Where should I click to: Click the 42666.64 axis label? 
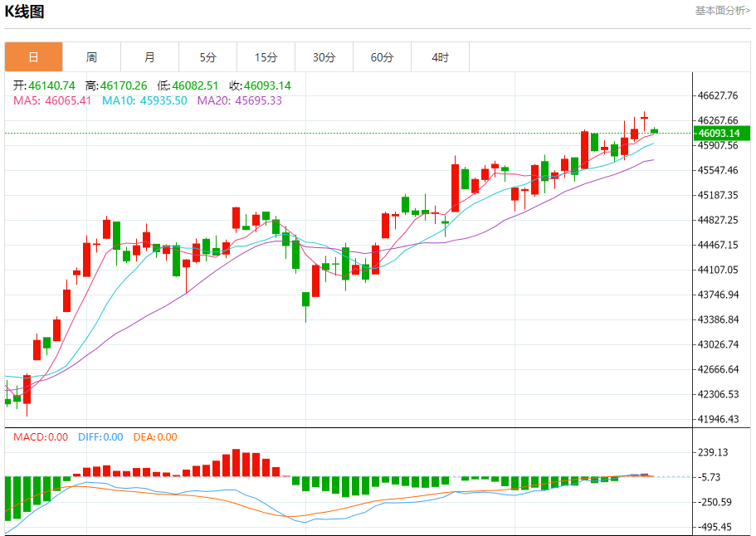718,369
